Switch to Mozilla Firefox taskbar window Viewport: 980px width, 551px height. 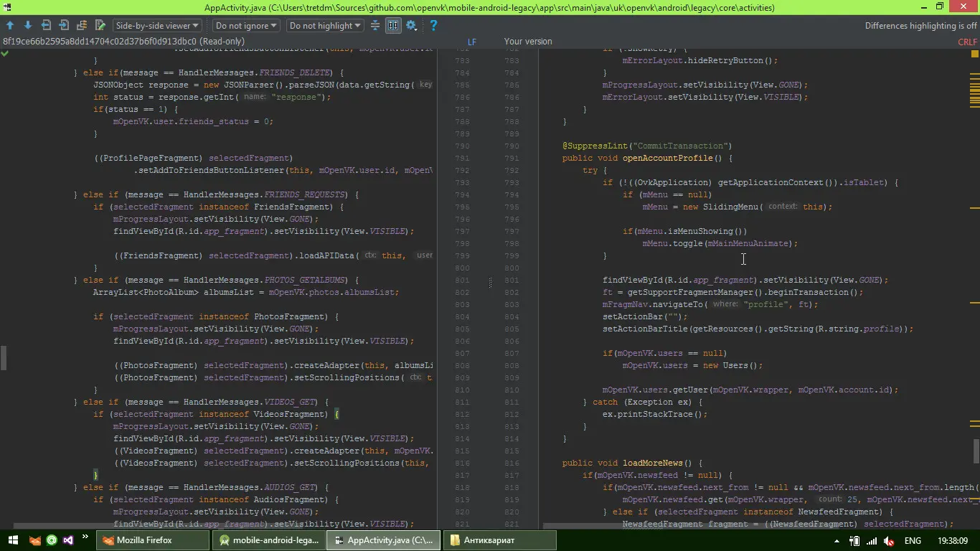tap(154, 540)
